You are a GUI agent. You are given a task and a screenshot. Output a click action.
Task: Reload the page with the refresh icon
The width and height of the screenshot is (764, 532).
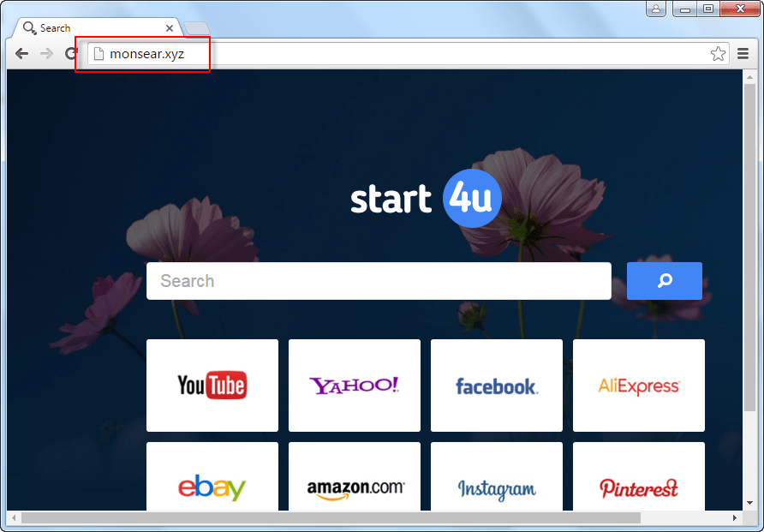point(72,54)
